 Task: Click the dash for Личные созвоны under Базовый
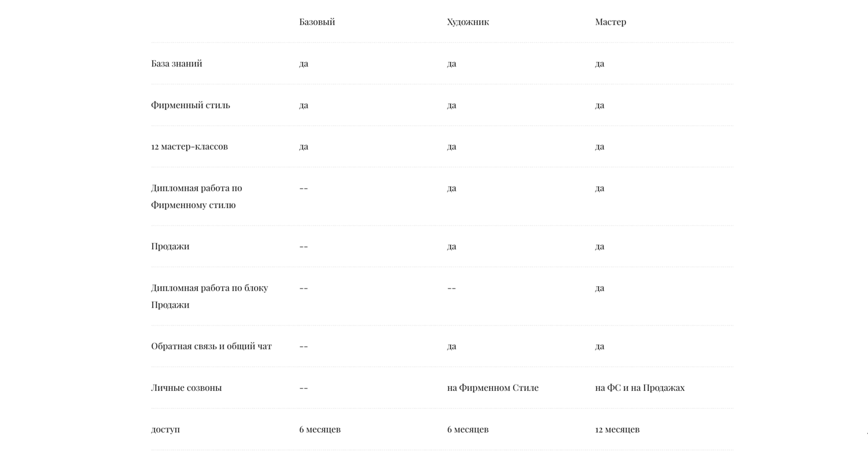tap(304, 388)
